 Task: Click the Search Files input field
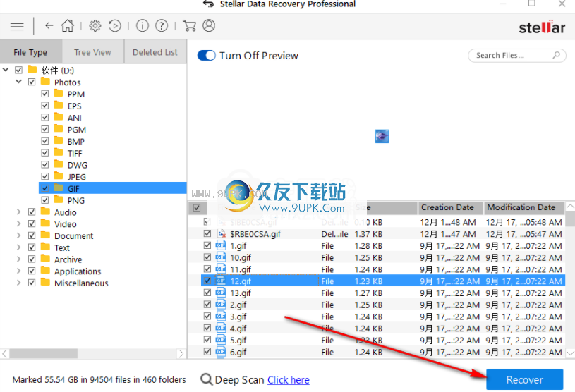[x=517, y=55]
